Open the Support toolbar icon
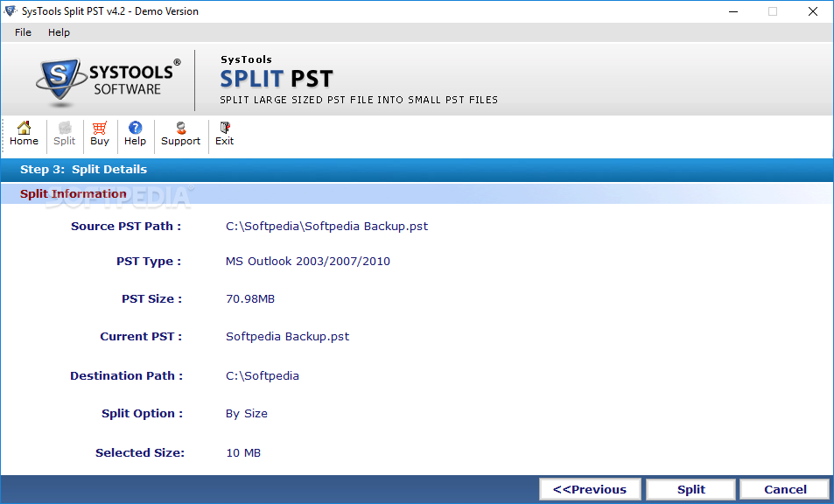The height and width of the screenshot is (504, 834). point(181,134)
